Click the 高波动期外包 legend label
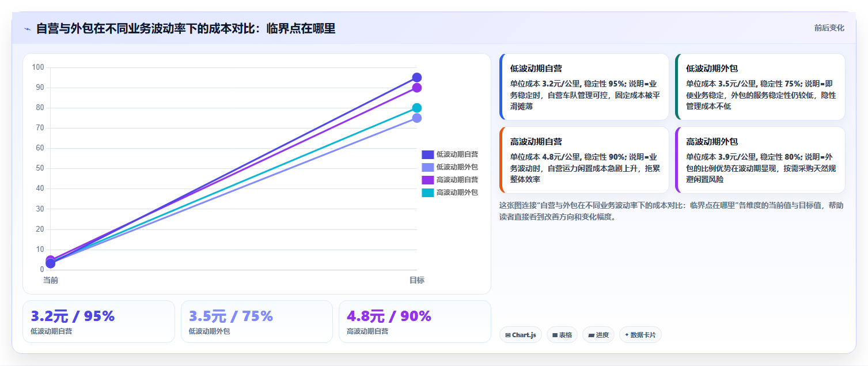The width and height of the screenshot is (868, 366). [x=457, y=193]
